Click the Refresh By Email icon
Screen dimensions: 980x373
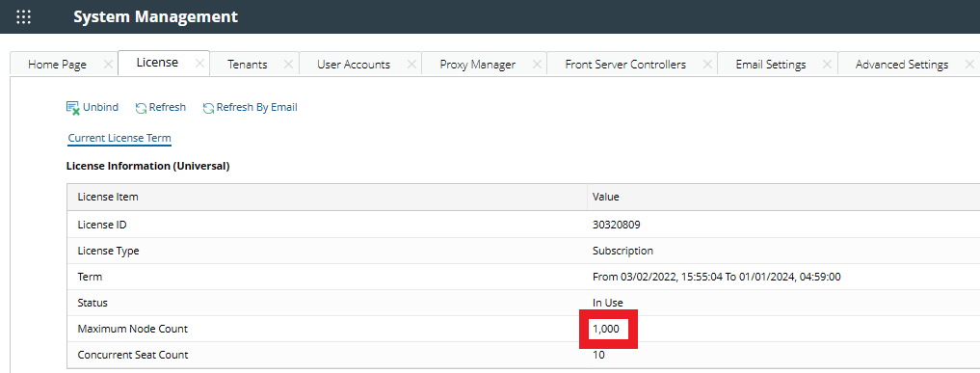tap(209, 108)
